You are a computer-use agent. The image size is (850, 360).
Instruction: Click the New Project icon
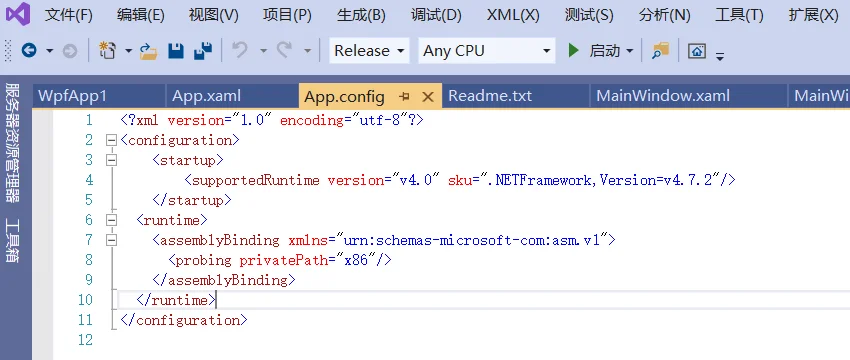[108, 51]
